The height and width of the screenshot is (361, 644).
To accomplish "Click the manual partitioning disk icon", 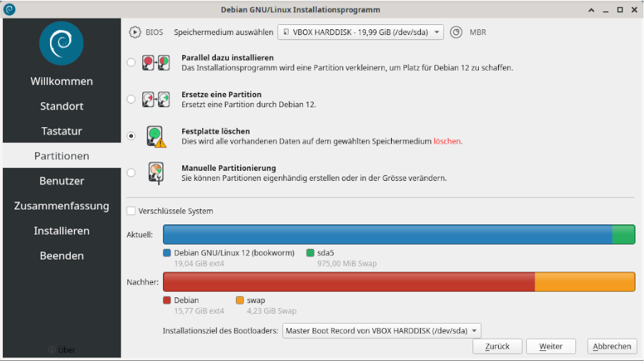I will click(x=156, y=173).
